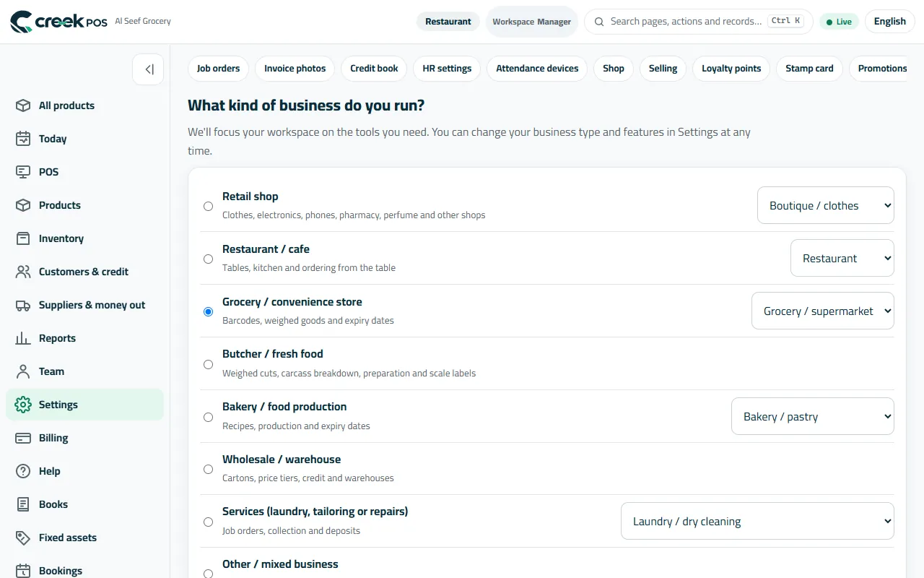Choose the Wholesale / warehouse radio option

coord(208,469)
